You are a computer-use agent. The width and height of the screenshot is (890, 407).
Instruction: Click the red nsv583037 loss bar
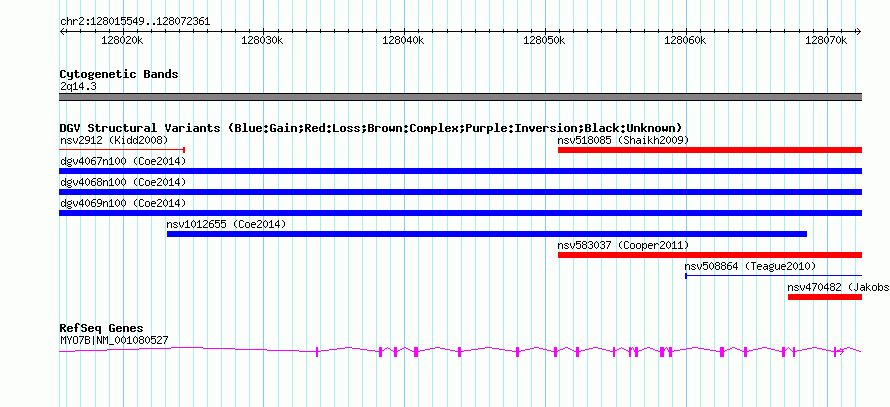(710, 255)
